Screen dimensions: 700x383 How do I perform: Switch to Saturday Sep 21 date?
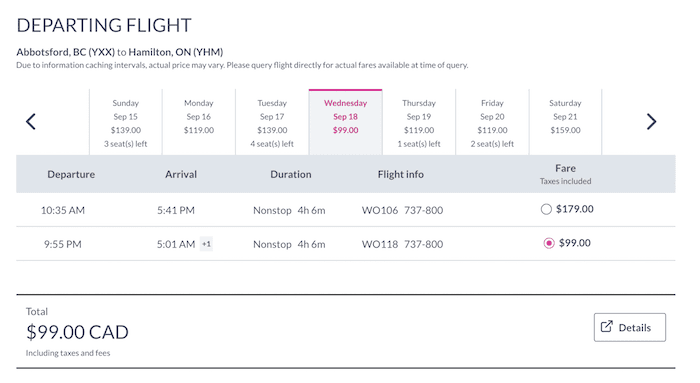tap(565, 122)
